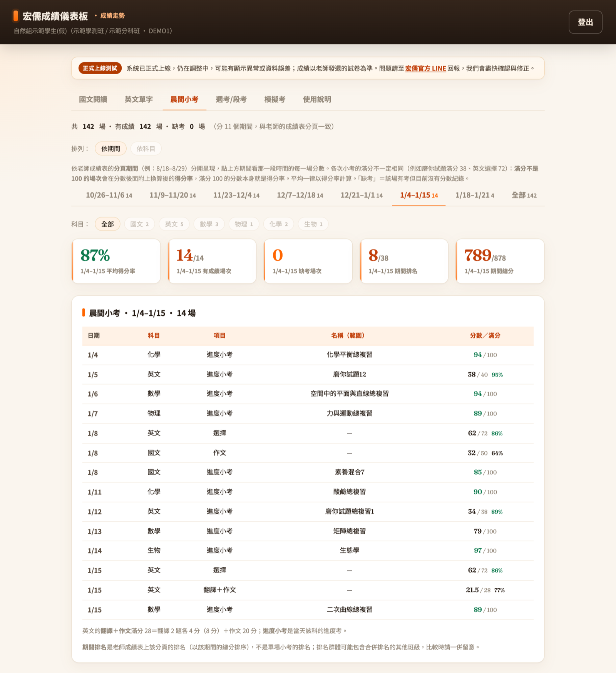The image size is (616, 673).
Task: Click the 8/38 期間排名 card
Action: click(x=404, y=261)
